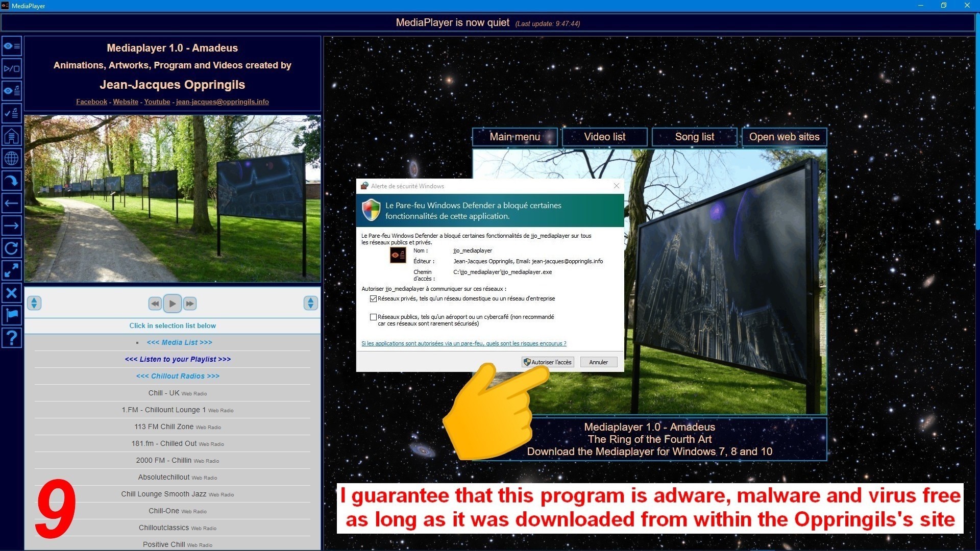The image size is (980, 551).
Task: Open the Youtube link
Action: [x=157, y=102]
